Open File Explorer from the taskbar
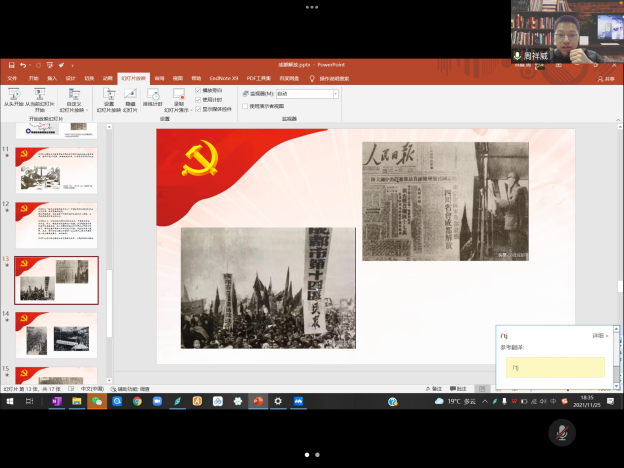Screen dimensions: 624x468 [x=77, y=402]
